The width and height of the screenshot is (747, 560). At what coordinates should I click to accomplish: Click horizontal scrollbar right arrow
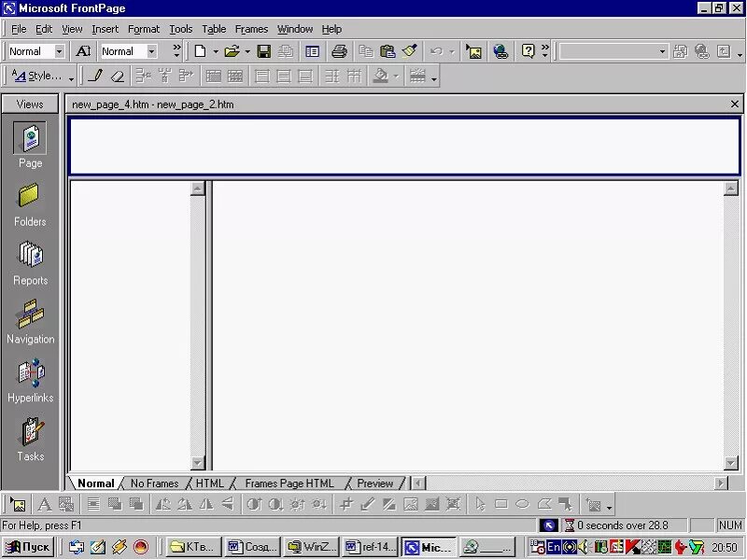(x=721, y=483)
